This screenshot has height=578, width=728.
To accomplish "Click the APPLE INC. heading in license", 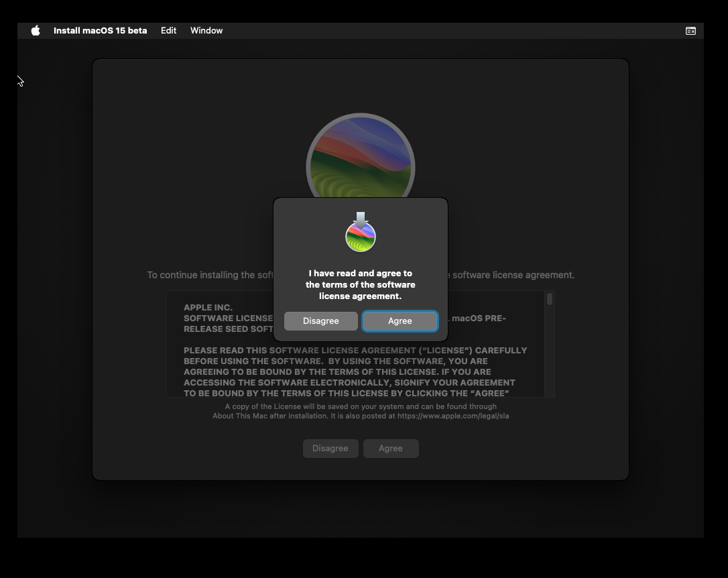I will pos(208,307).
